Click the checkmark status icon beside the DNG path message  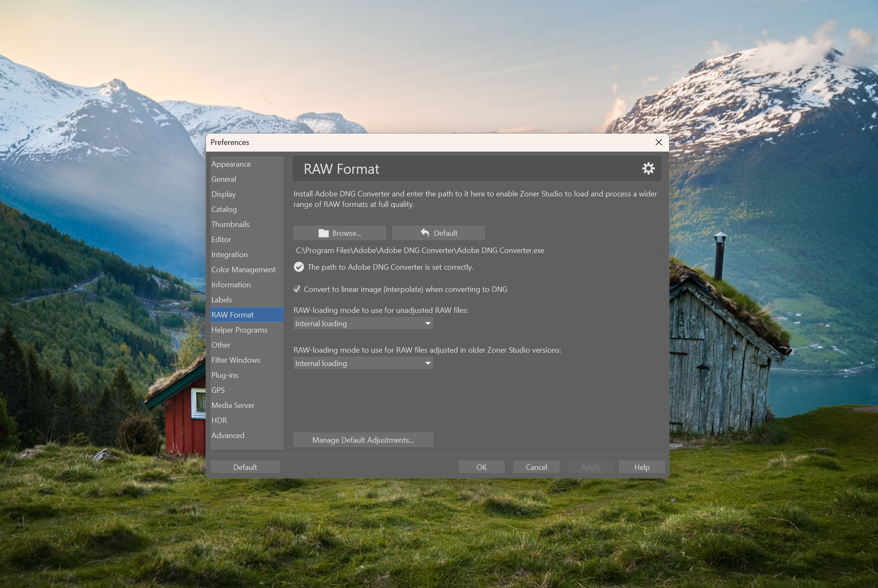click(299, 267)
